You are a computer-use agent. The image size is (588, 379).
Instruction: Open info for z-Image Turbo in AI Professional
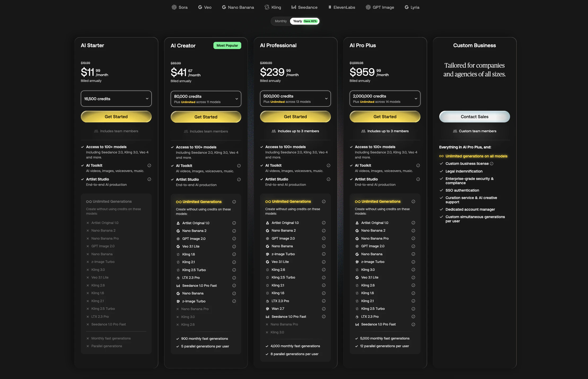[324, 254]
